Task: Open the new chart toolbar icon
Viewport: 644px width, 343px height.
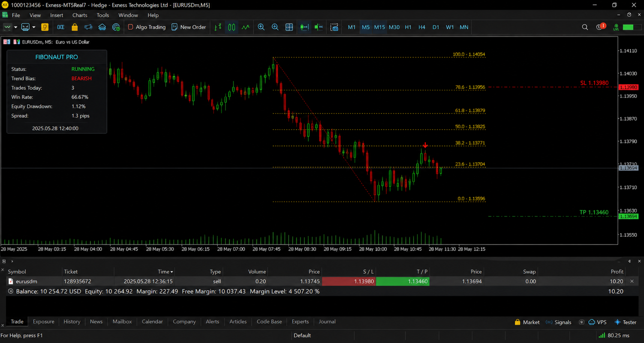Action: (x=7, y=27)
